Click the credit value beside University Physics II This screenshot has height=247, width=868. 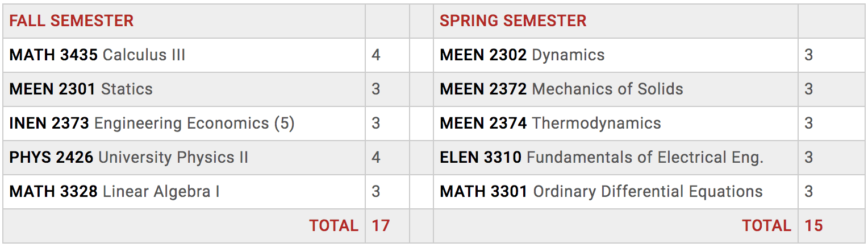coord(376,158)
